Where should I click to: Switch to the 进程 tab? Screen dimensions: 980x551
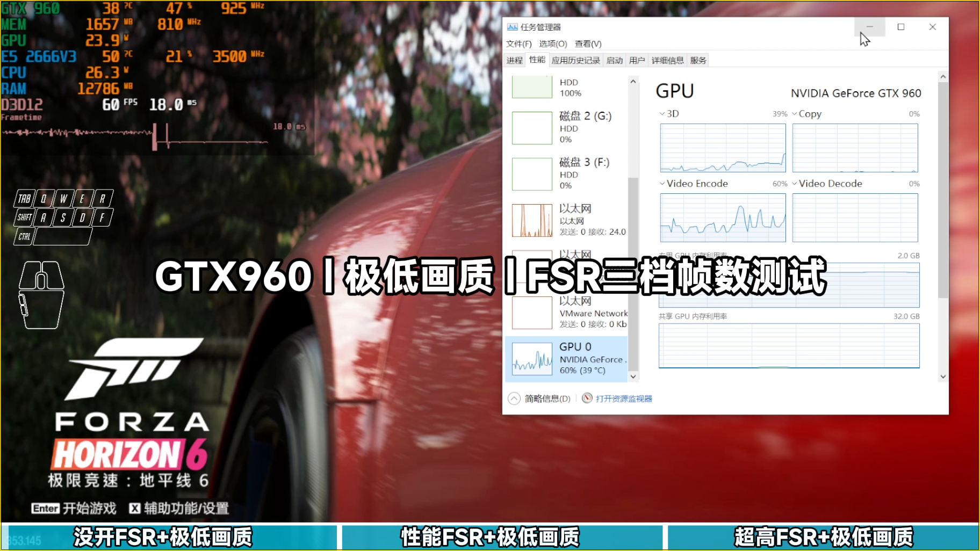tap(515, 60)
